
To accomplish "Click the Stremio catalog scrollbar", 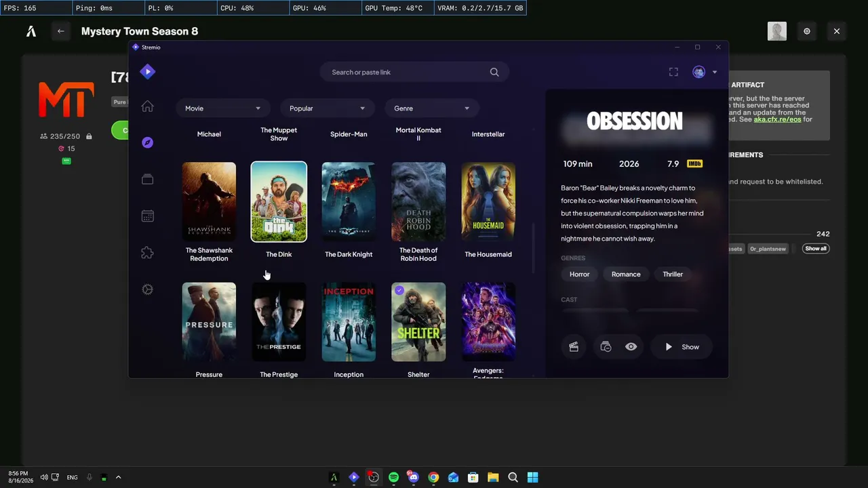I will tap(533, 247).
